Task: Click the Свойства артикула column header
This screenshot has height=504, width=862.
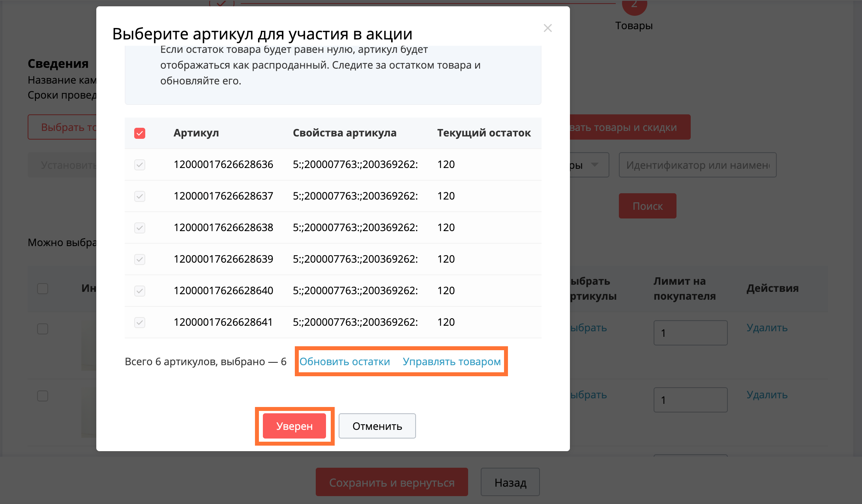Action: tap(345, 133)
